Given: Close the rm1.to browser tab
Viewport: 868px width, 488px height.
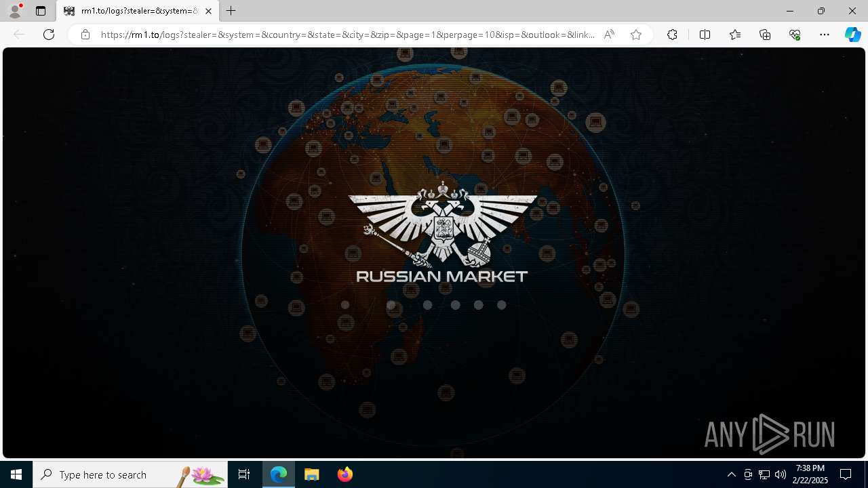Looking at the screenshot, I should (208, 11).
